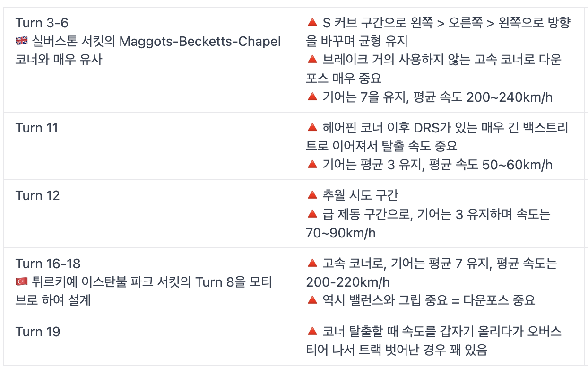Click red triangle before "역시 밸런스와 그립"
This screenshot has height=369, width=588.
312,300
